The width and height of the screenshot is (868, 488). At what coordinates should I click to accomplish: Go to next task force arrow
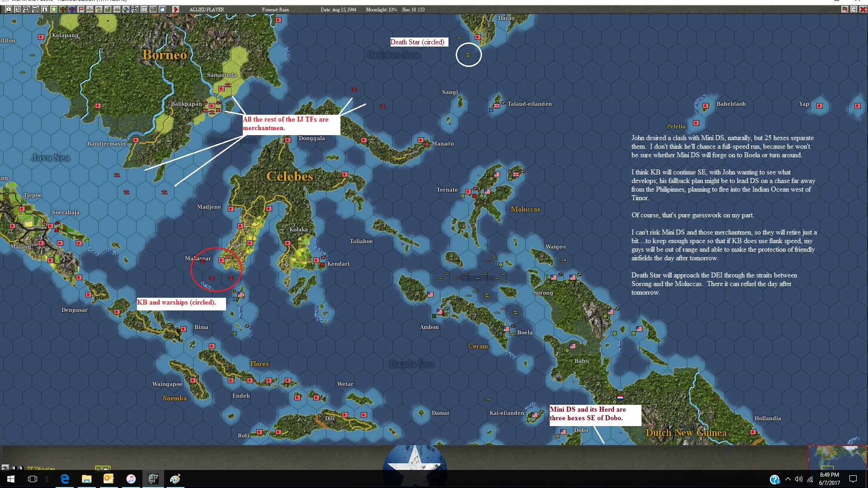pos(21,468)
